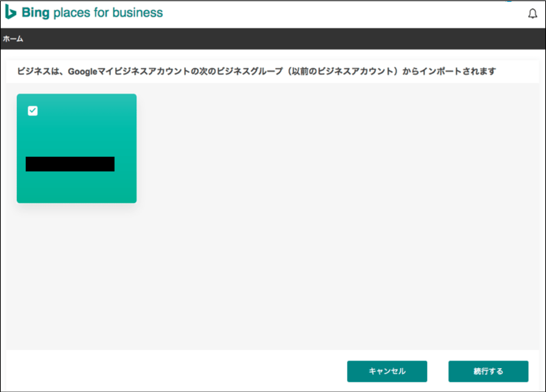The image size is (546, 392).
Task: Select the teal business group card
Action: click(76, 136)
